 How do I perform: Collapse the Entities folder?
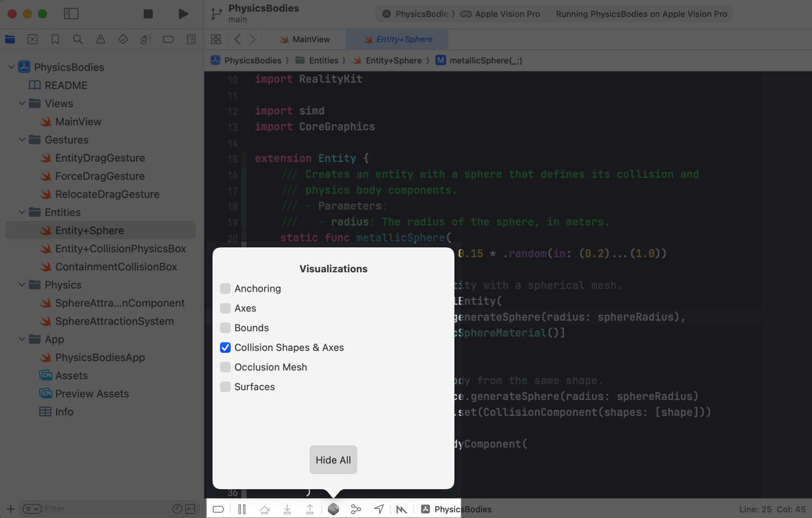click(22, 212)
